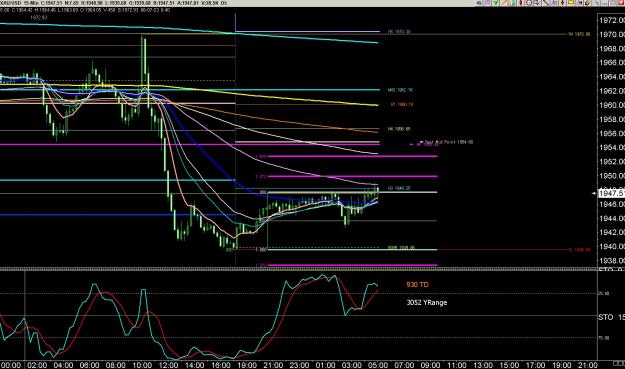Click the green checkmark toolbar icon
625x369 pixels.
click(495, 2)
